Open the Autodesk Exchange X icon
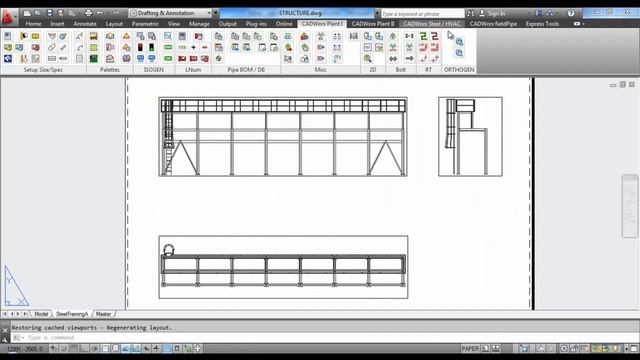 [x=538, y=13]
